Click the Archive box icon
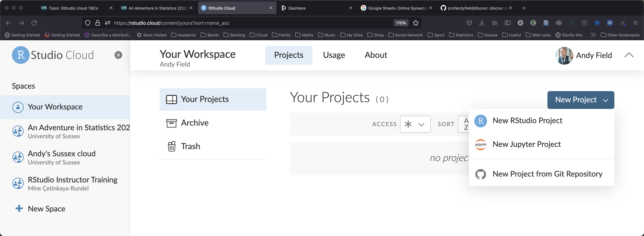This screenshot has height=236, width=644. pyautogui.click(x=171, y=123)
